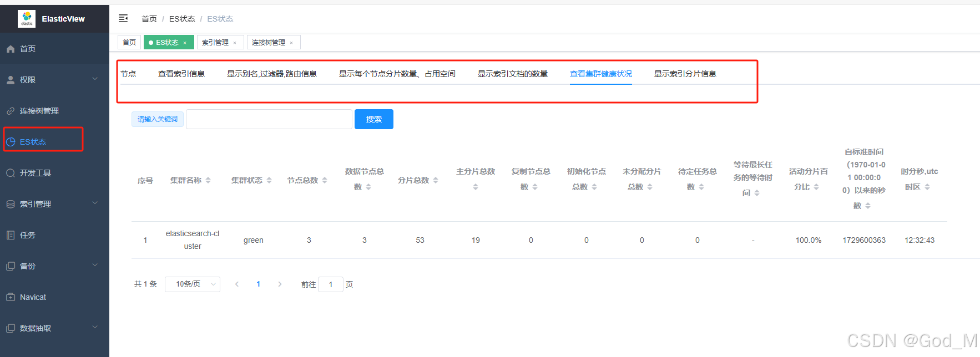The image size is (980, 357).
Task: Go to previous page arrow
Action: click(237, 284)
